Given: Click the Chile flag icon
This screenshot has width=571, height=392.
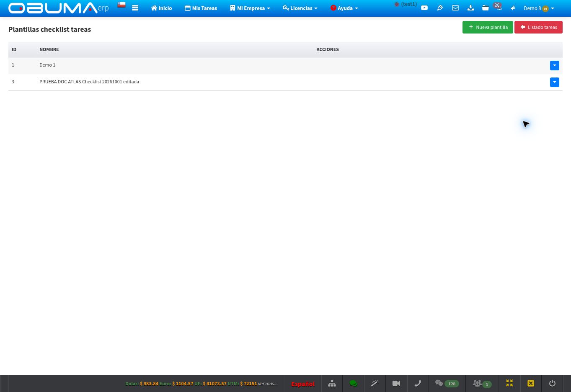Looking at the screenshot, I should [x=121, y=5].
